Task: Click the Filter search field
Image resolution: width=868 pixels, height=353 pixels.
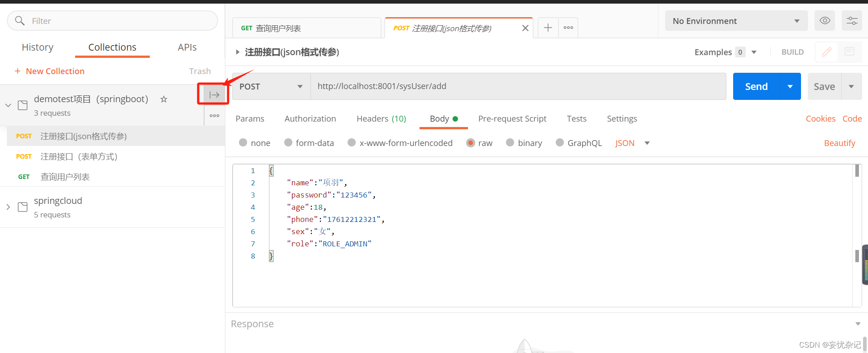Action: point(112,21)
